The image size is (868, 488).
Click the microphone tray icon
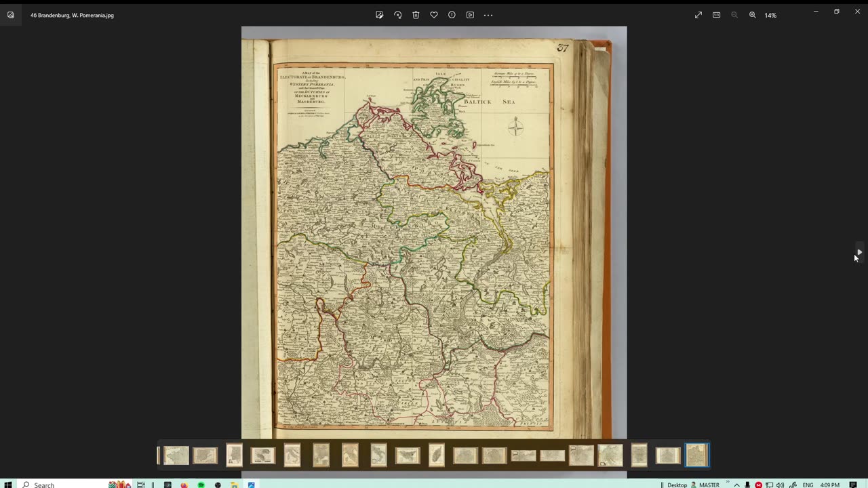747,485
